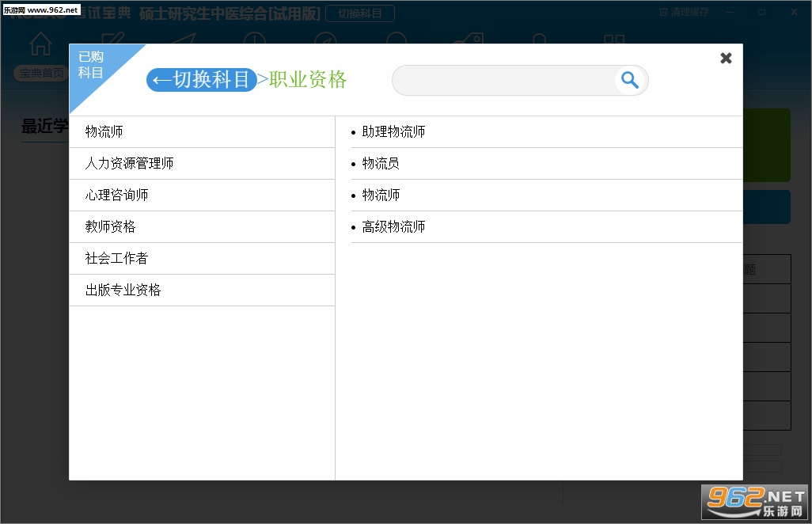Image resolution: width=812 pixels, height=524 pixels.
Task: Select 社会工作者 category
Action: pos(202,258)
